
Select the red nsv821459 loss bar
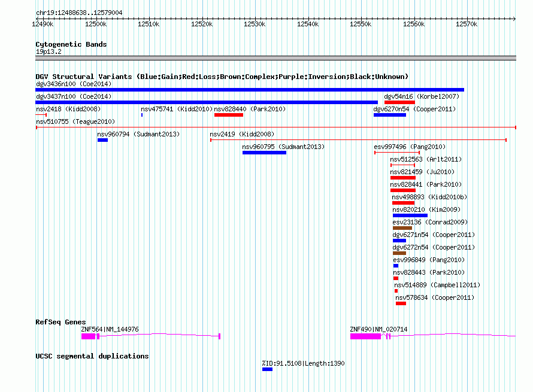tap(403, 178)
